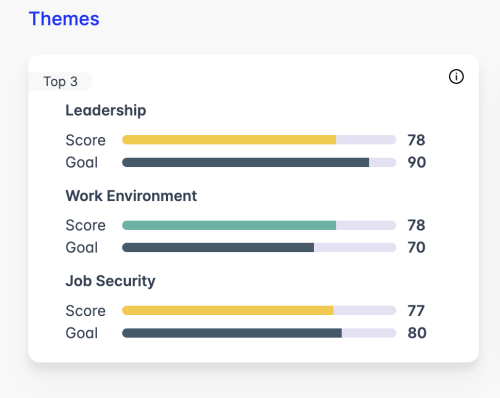Click the Work Environment score value 78
This screenshot has width=500, height=398.
click(416, 225)
